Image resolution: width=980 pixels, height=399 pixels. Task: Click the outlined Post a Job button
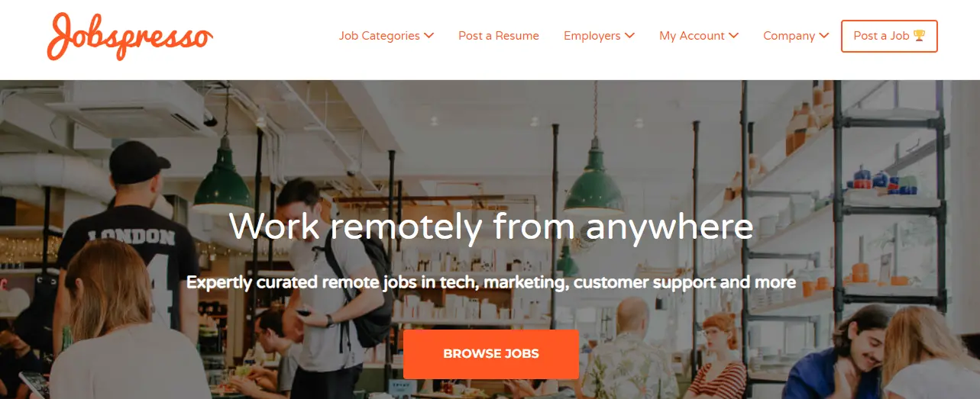pyautogui.click(x=889, y=36)
